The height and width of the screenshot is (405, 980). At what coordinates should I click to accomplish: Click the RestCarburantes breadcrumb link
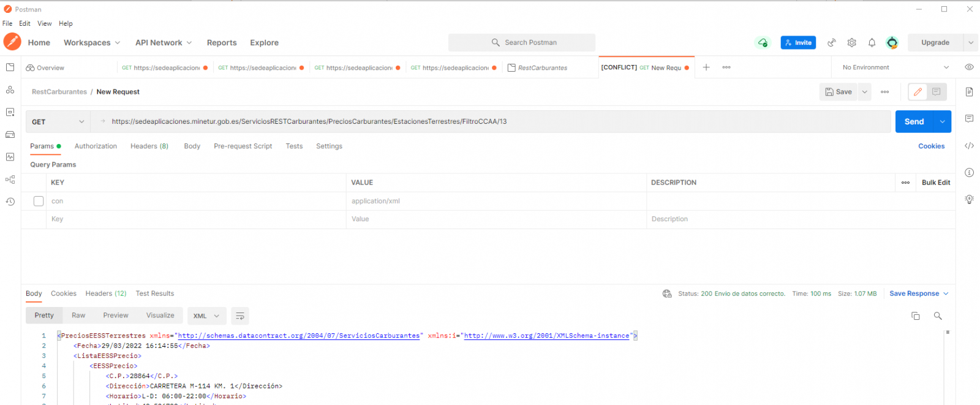click(x=59, y=92)
